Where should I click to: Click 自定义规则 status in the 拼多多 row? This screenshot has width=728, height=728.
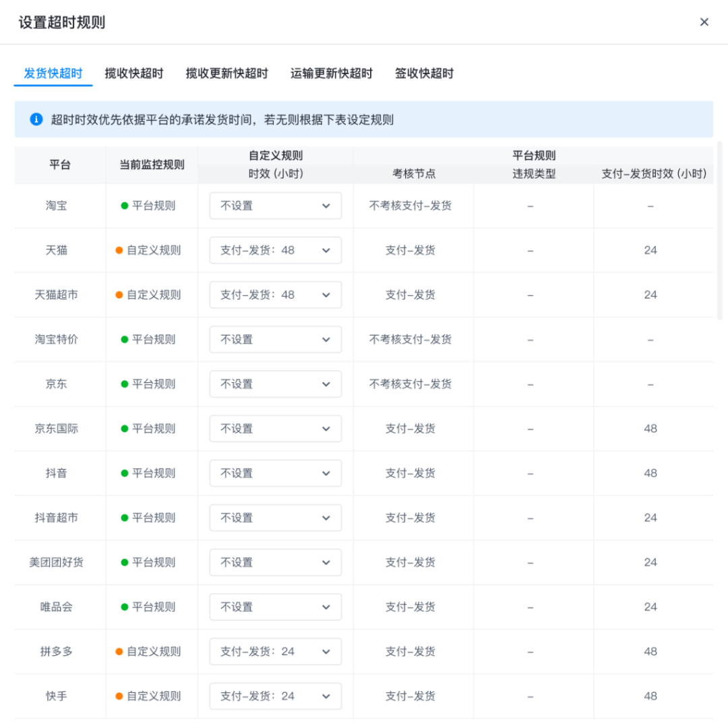pos(148,651)
